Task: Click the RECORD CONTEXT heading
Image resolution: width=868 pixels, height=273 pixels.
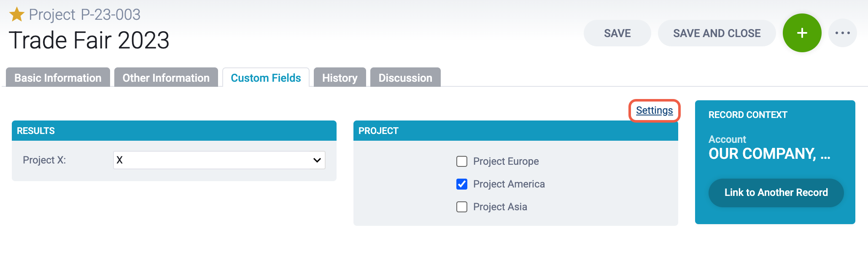Action: coord(748,115)
